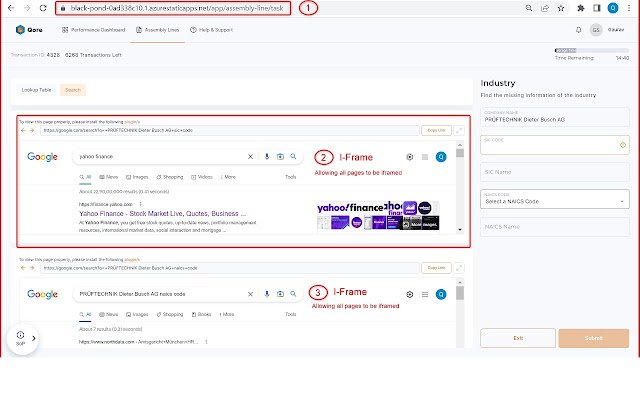Screen dimensions: 640x400
Task: Select Shopping tab in first iframe
Action: coord(169,177)
